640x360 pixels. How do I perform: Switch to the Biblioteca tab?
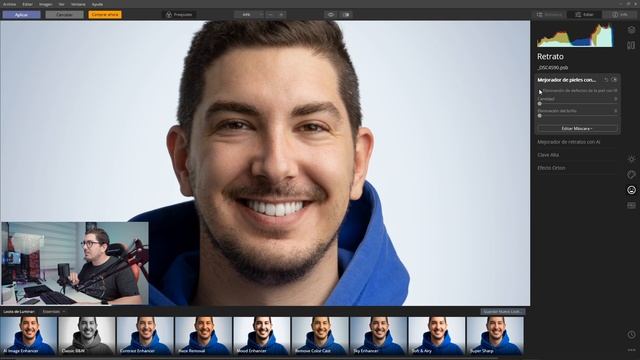pos(549,15)
